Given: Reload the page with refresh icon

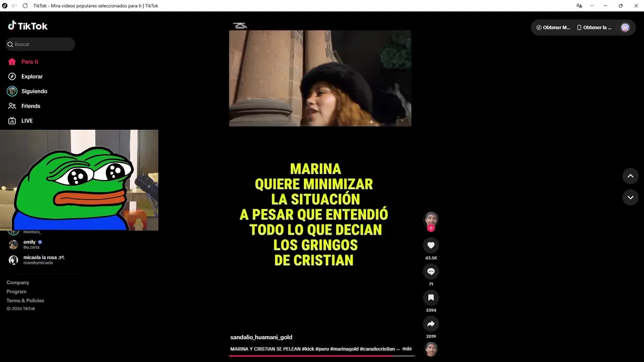Looking at the screenshot, I should coord(25,6).
